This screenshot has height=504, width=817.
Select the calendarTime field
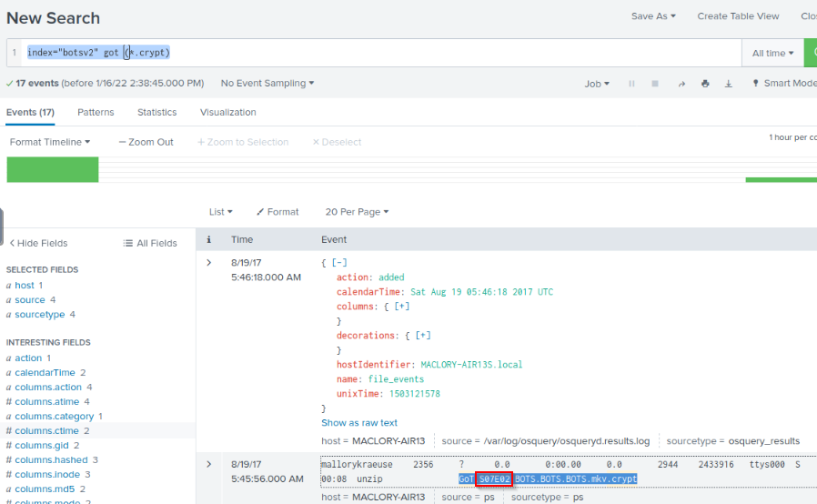pos(45,373)
